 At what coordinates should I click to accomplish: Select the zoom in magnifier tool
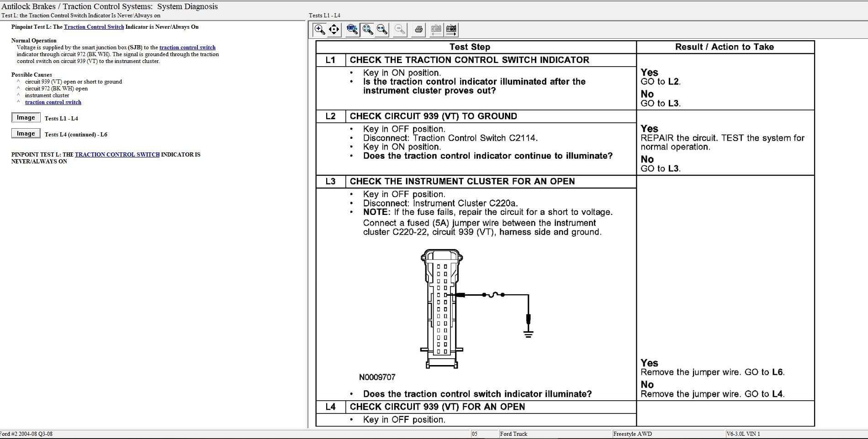pos(319,30)
